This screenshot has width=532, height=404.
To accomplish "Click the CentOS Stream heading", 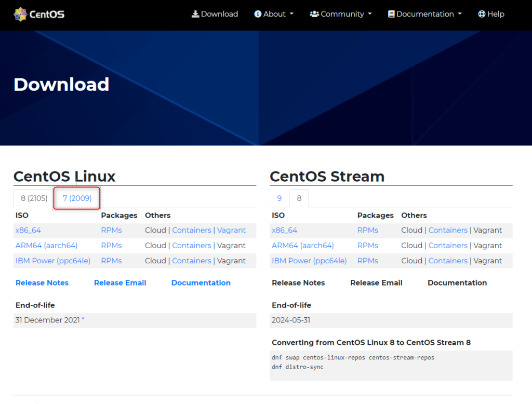I will pos(327,177).
